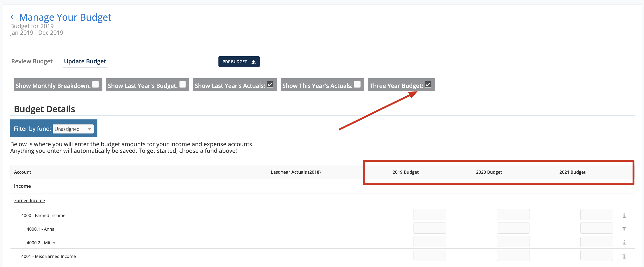The image size is (644, 267).
Task: Click 2020 Budget field for 4000 - Earned Income
Action: click(x=513, y=215)
